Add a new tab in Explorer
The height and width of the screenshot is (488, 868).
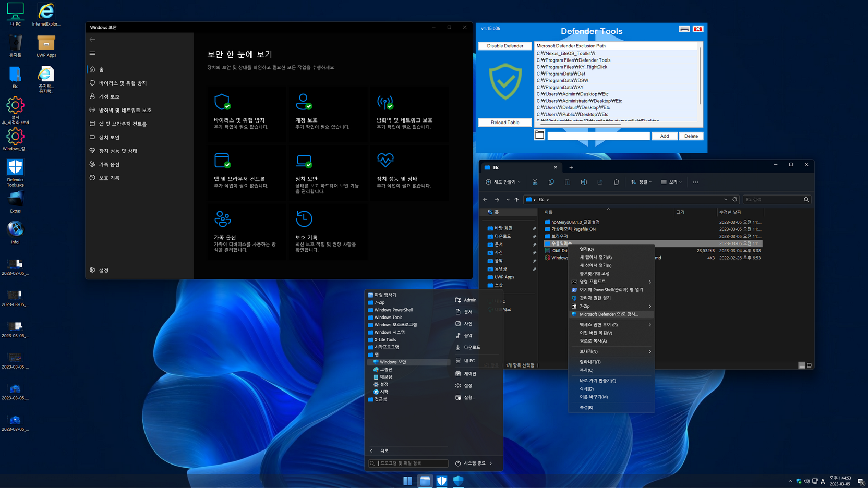click(571, 168)
